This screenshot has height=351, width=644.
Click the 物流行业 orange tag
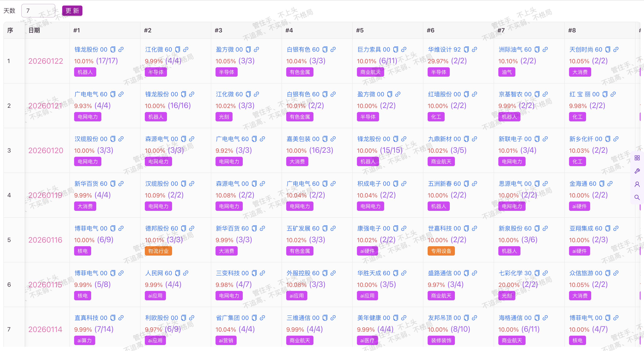pyautogui.click(x=158, y=251)
